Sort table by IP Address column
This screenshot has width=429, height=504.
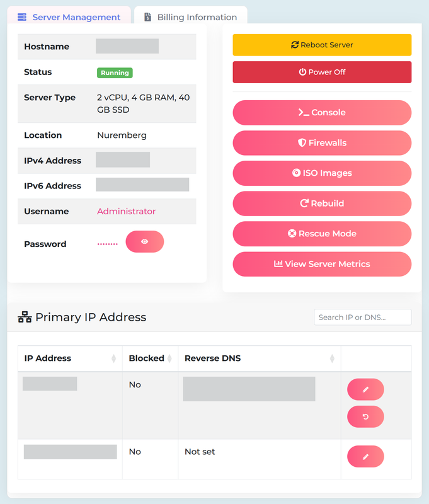coord(113,358)
